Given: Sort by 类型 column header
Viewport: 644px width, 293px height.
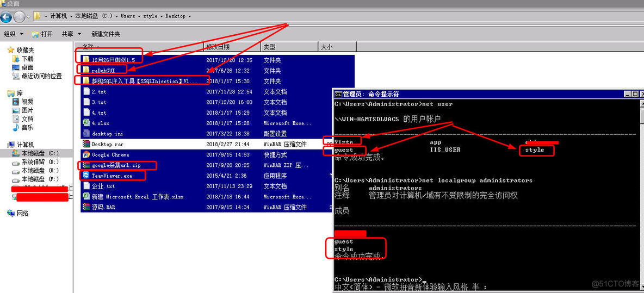Looking at the screenshot, I should pyautogui.click(x=289, y=47).
